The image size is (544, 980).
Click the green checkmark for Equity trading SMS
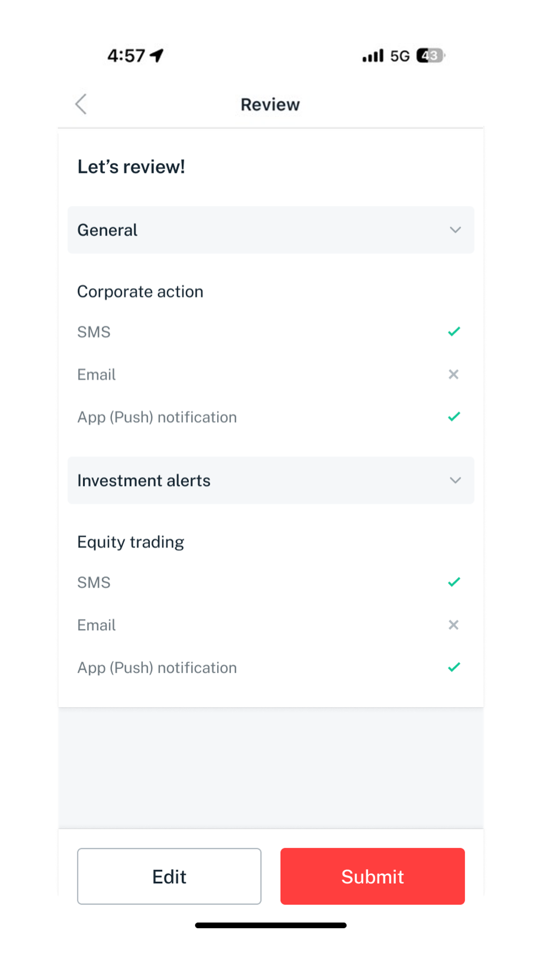click(x=454, y=582)
